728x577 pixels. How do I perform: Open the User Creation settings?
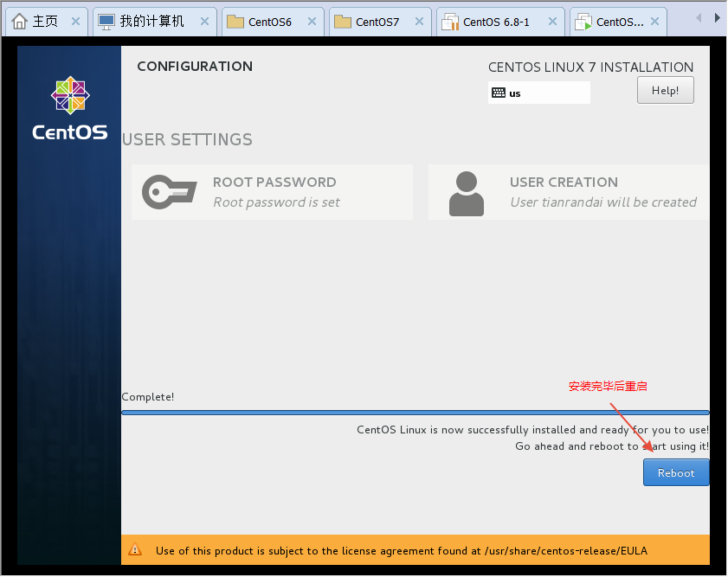(568, 192)
